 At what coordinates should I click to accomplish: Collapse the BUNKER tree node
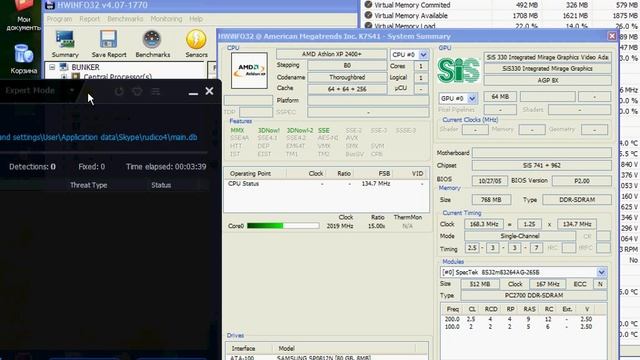tap(52, 67)
